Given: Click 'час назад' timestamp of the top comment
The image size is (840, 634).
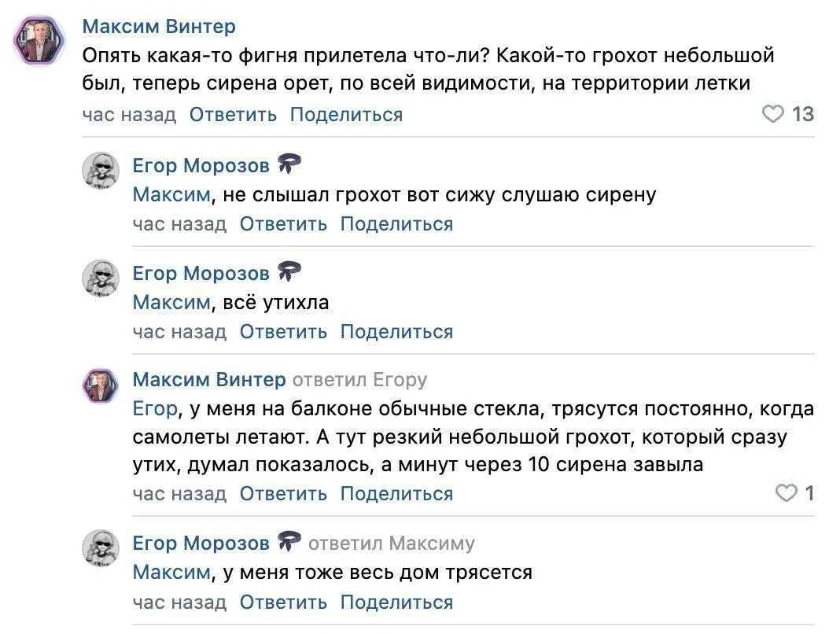Looking at the screenshot, I should pos(128,114).
